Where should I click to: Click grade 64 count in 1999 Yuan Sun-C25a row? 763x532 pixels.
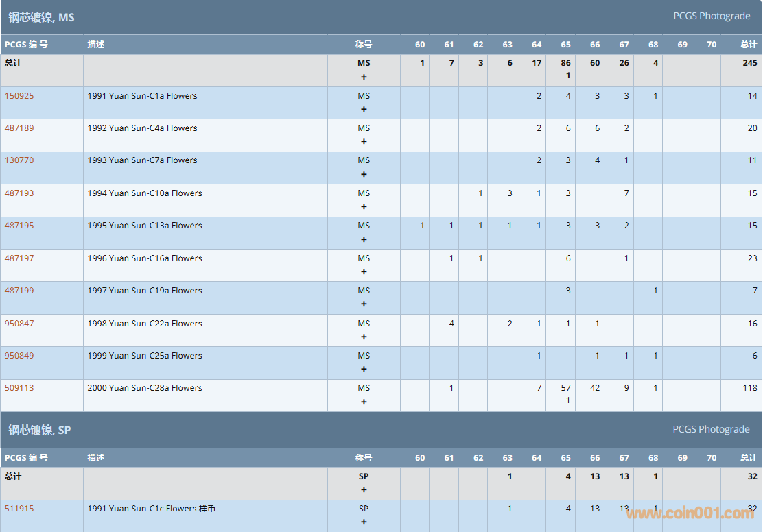[539, 356]
